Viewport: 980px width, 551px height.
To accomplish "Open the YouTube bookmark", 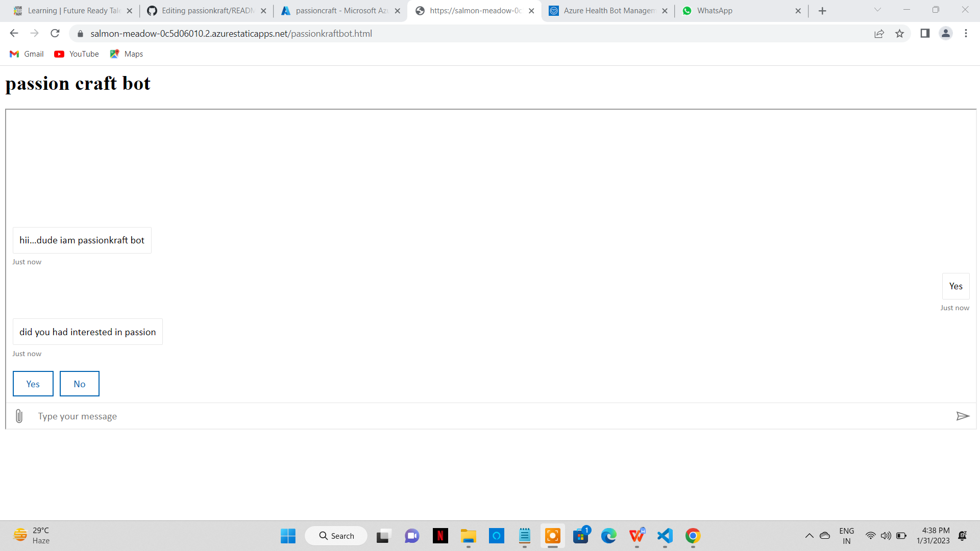I will click(77, 54).
